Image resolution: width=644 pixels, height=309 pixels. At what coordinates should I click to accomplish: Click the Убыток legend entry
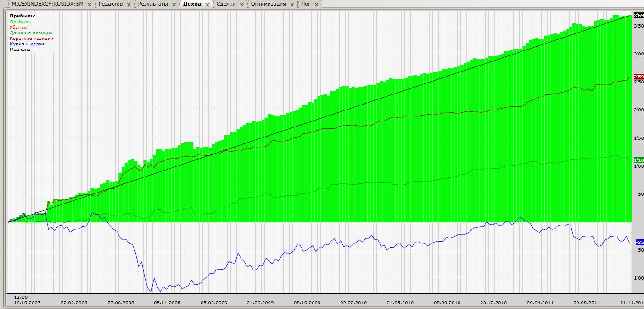tap(18, 28)
